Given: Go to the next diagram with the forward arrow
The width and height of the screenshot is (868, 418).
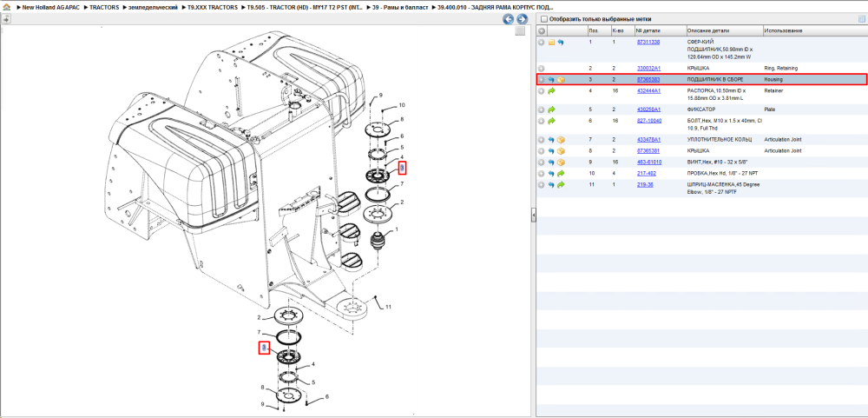Looking at the screenshot, I should click(x=522, y=19).
